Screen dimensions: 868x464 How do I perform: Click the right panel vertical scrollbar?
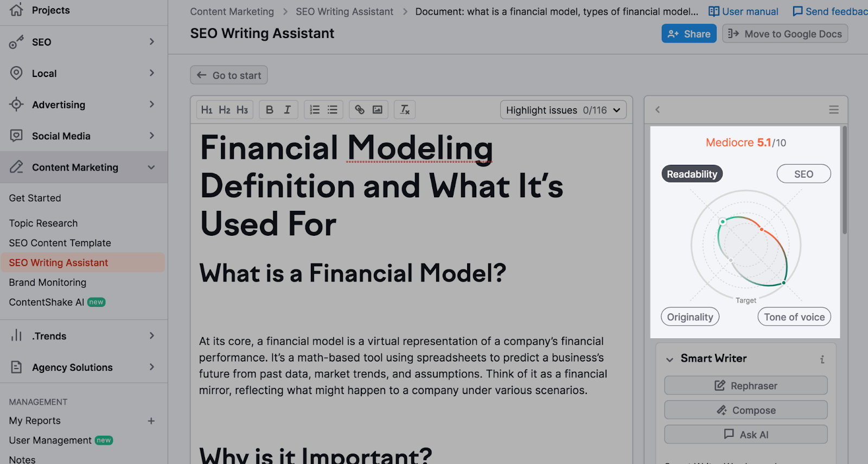[x=844, y=180]
